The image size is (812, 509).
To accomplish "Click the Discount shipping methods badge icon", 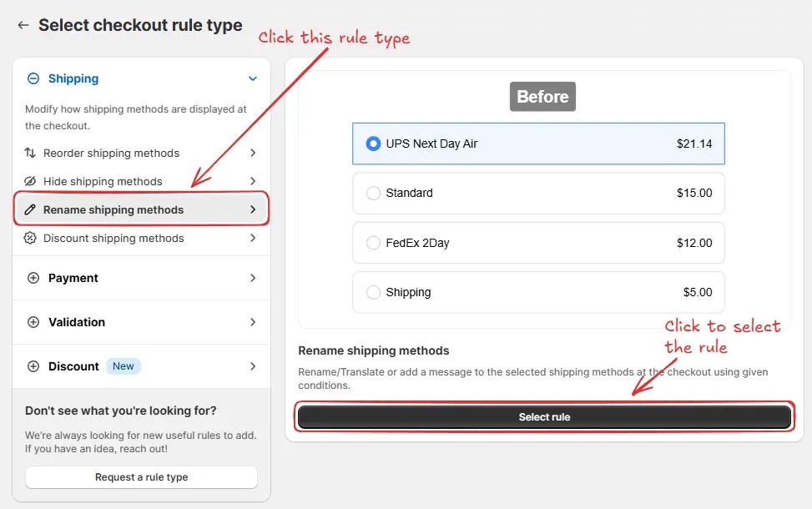I will click(x=30, y=238).
